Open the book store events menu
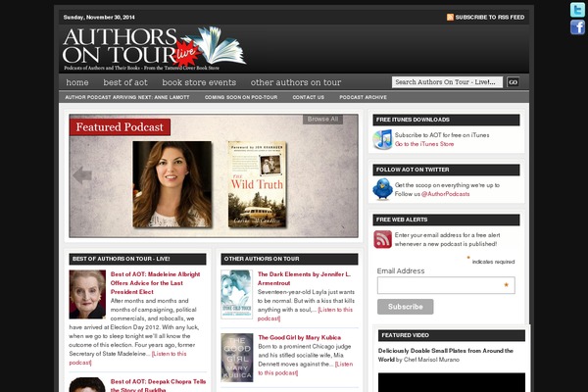588x392 pixels. click(199, 82)
